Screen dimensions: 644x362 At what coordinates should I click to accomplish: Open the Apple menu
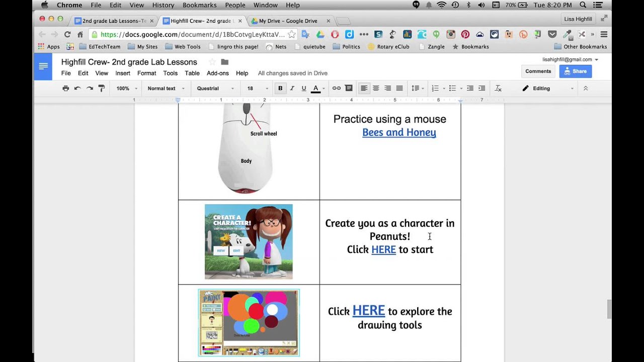45,5
